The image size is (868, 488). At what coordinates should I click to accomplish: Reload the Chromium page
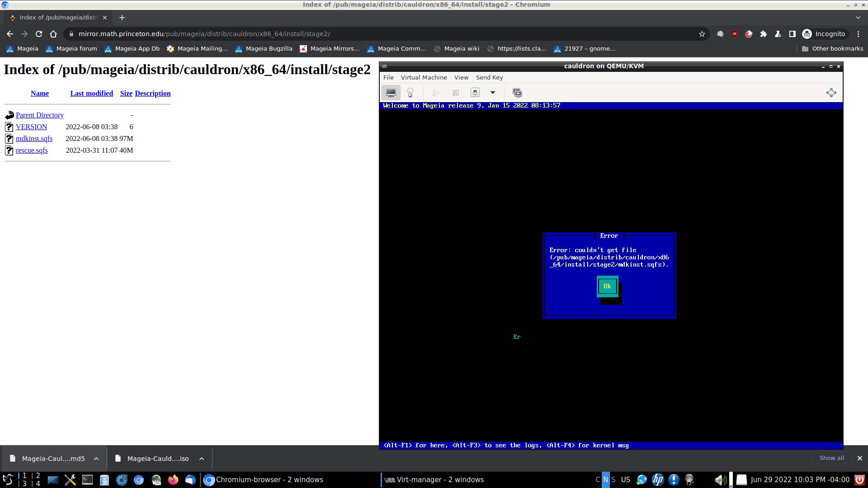[39, 34]
